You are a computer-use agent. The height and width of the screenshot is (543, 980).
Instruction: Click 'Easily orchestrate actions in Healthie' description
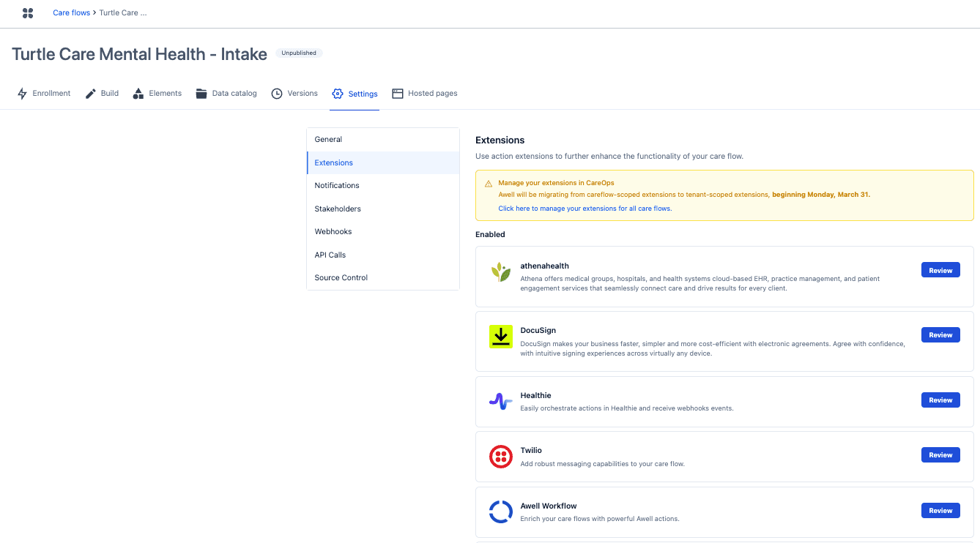(x=627, y=408)
